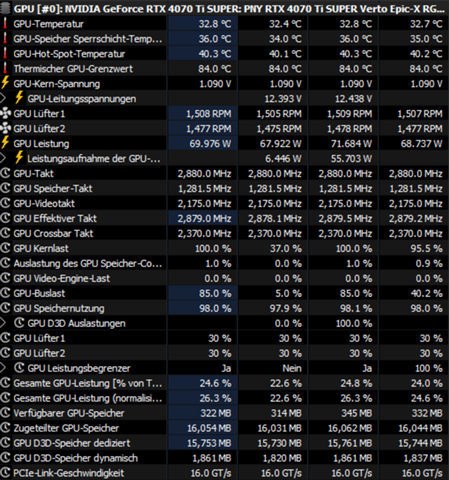Click lightning icon of Leistungsaufnahme der GPU row
The image size is (449, 480).
point(19,158)
